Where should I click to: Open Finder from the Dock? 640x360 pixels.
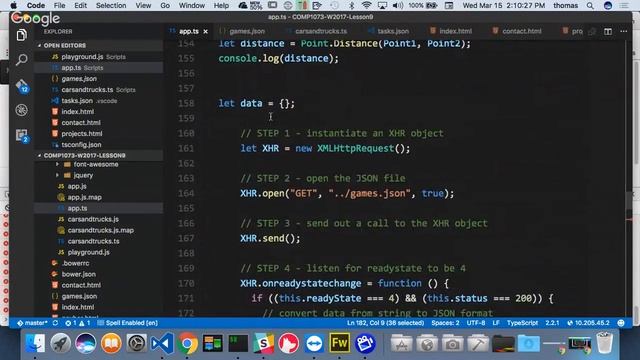coord(36,343)
